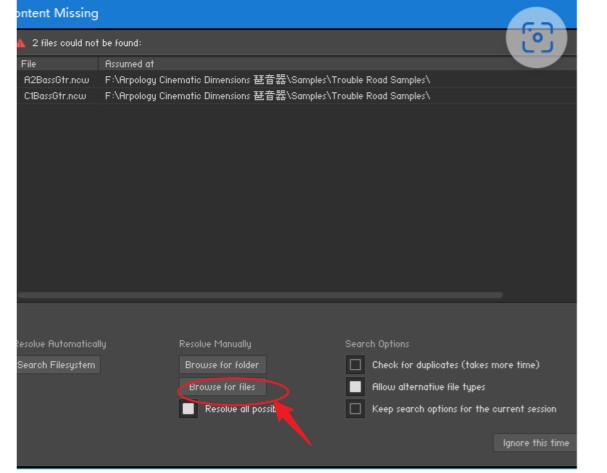Click the floating screenshot capture icon
This screenshot has width=607, height=473.
tap(537, 37)
